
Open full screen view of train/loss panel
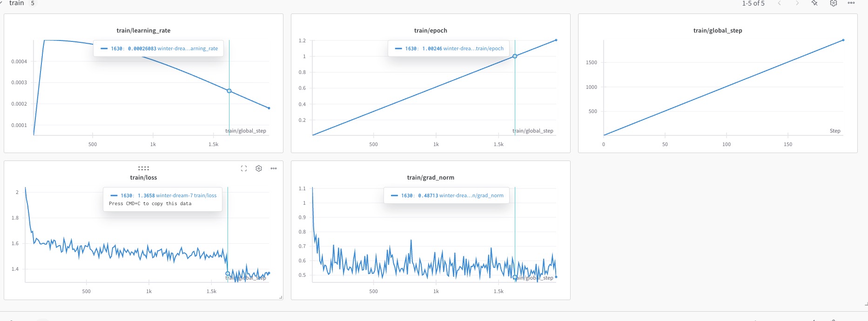(244, 168)
